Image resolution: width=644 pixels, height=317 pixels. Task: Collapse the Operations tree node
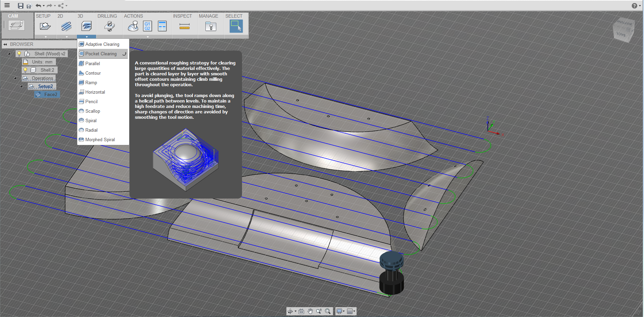point(15,78)
